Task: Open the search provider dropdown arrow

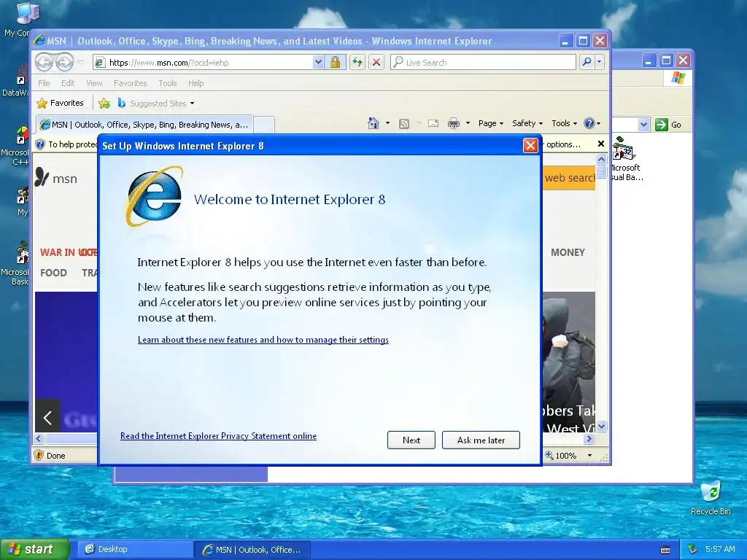Action: [x=600, y=62]
